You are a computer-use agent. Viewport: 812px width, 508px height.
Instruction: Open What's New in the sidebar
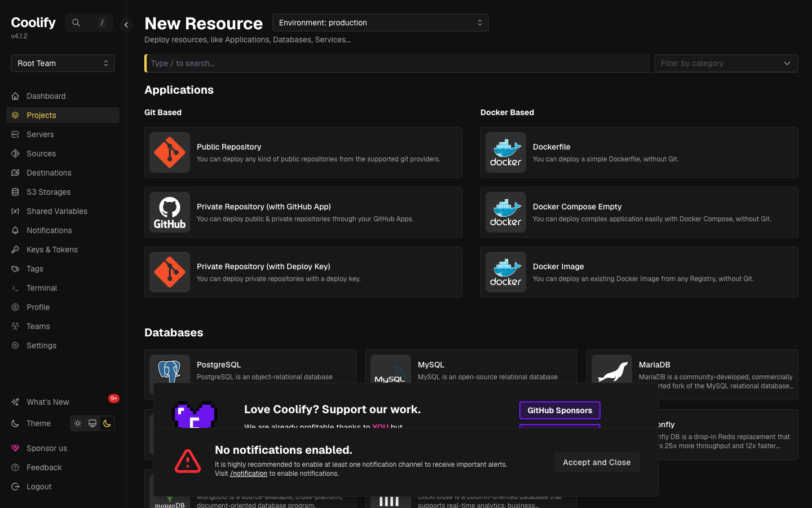(63, 402)
